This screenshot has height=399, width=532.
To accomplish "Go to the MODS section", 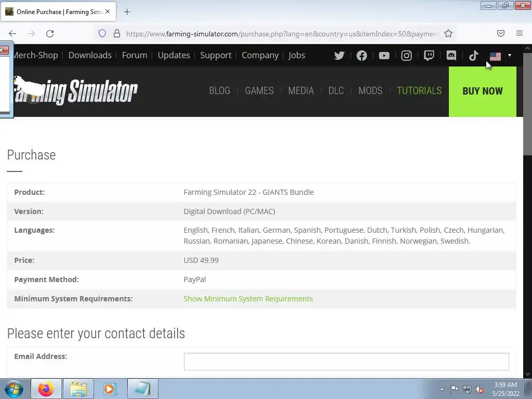I will [370, 90].
